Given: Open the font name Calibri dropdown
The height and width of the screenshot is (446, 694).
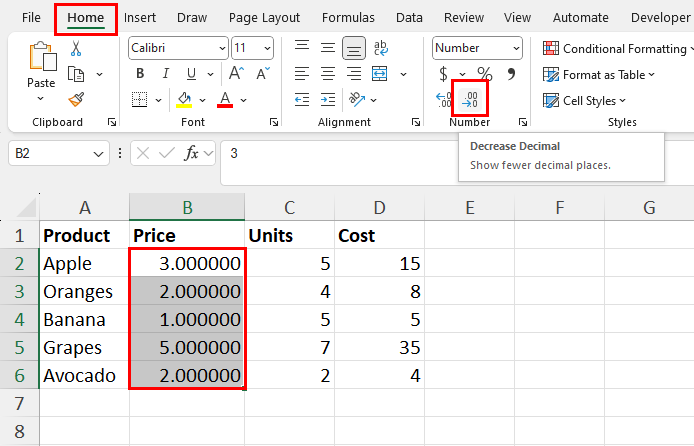Looking at the screenshot, I should pos(222,48).
